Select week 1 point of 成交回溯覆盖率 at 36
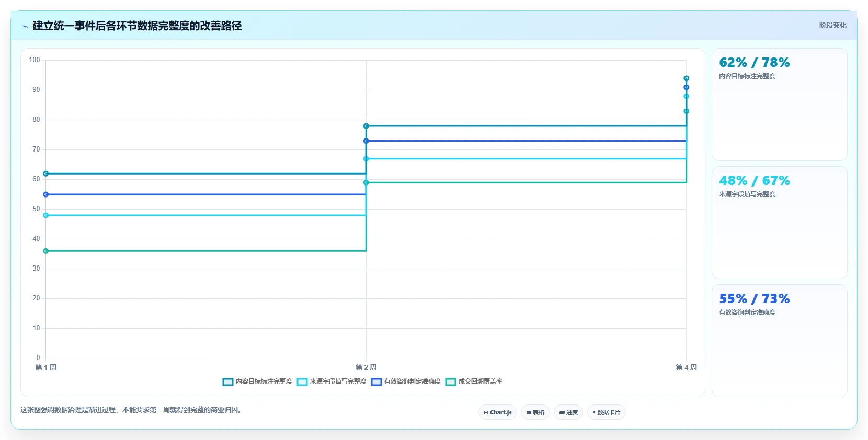 point(46,251)
